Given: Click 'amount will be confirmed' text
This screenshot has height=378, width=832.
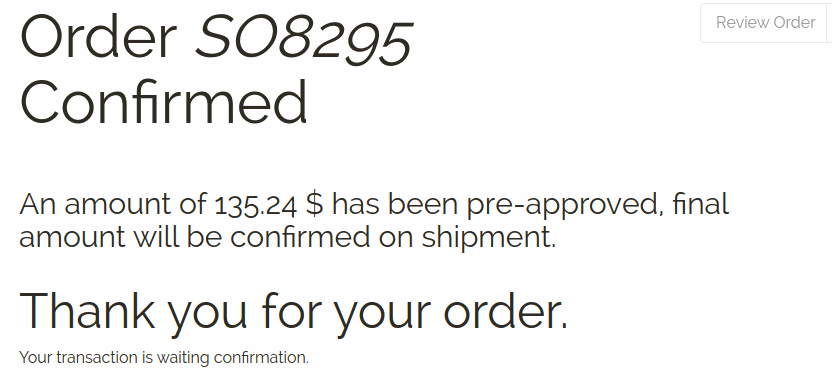Looking at the screenshot, I should click(194, 237).
